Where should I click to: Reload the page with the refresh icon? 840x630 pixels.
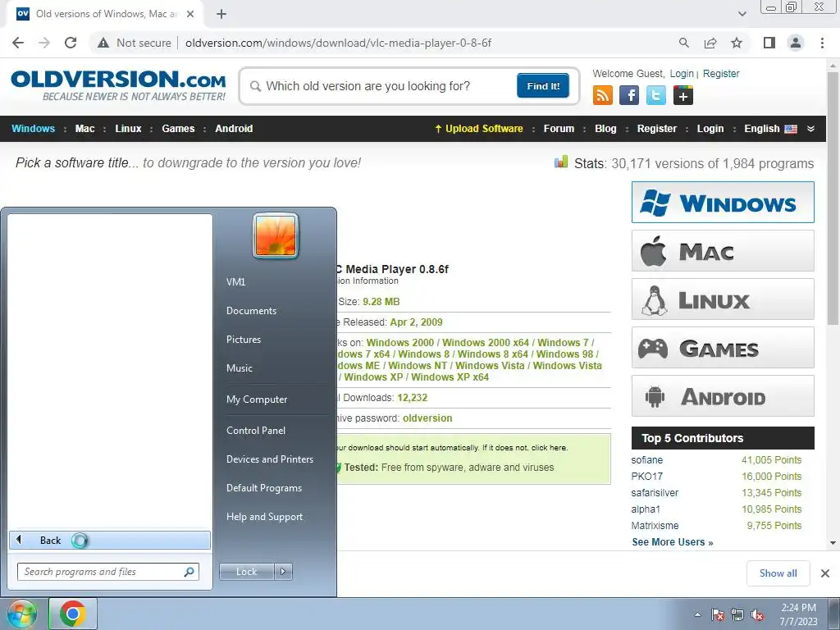[71, 43]
